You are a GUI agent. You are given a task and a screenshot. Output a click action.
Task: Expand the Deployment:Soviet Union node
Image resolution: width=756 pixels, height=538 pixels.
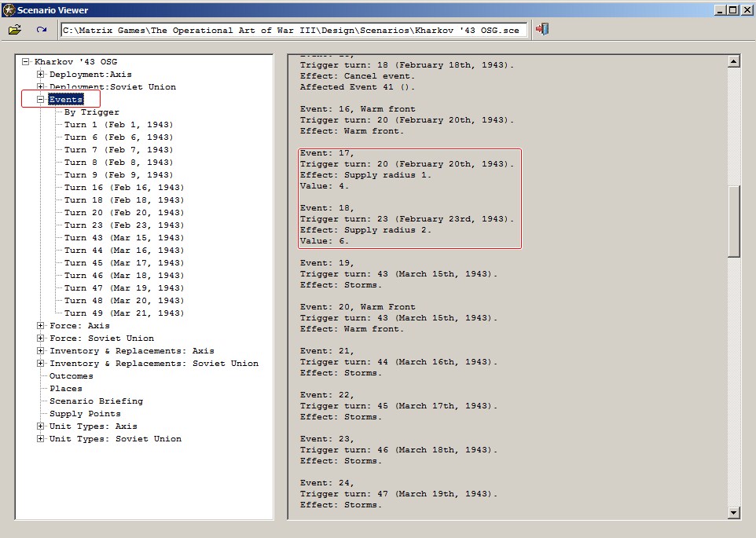(41, 86)
